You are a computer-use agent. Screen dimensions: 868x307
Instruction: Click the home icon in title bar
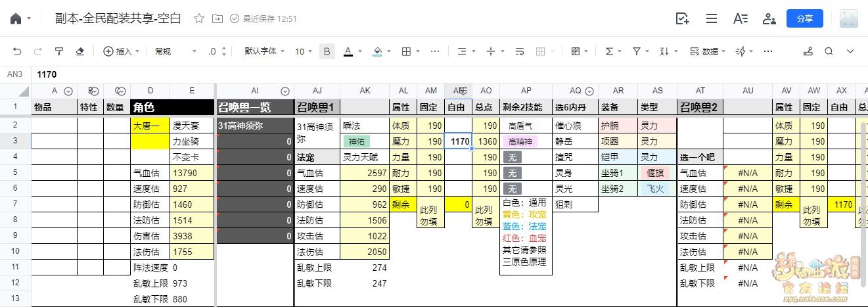click(16, 18)
